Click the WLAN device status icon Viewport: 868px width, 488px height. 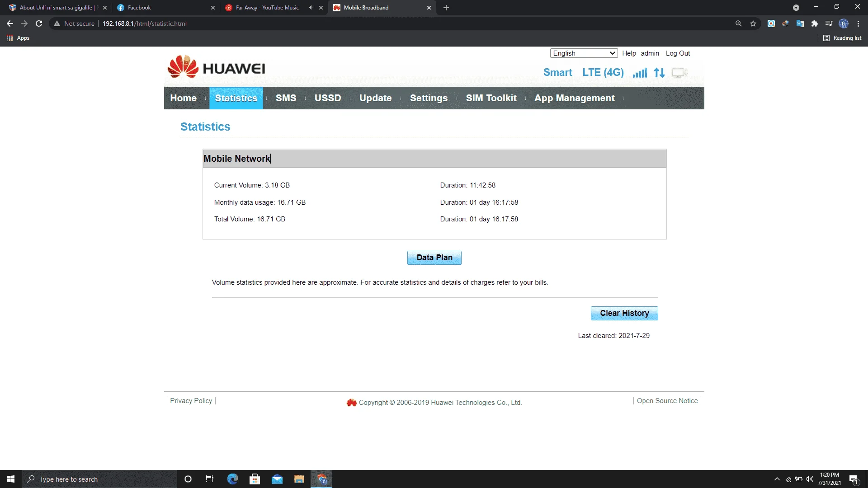(x=679, y=73)
